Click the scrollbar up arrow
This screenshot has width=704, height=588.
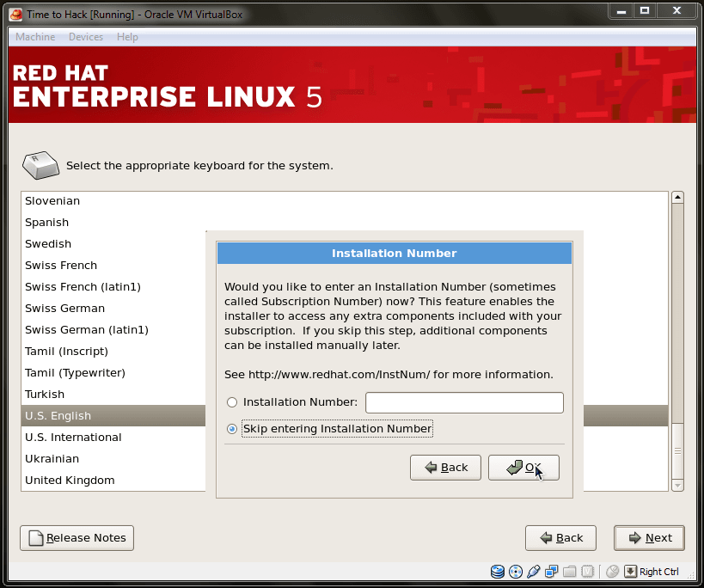pyautogui.click(x=677, y=197)
